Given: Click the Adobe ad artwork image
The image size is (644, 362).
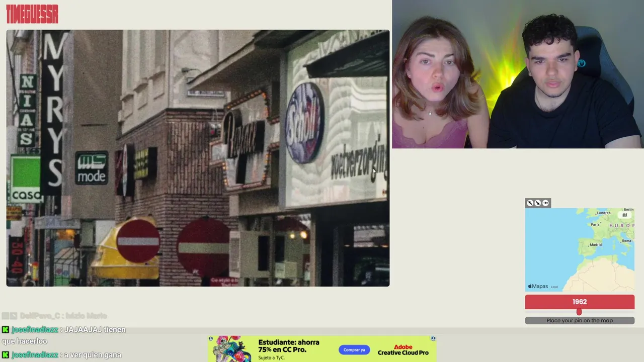Looking at the screenshot, I should tap(231, 349).
